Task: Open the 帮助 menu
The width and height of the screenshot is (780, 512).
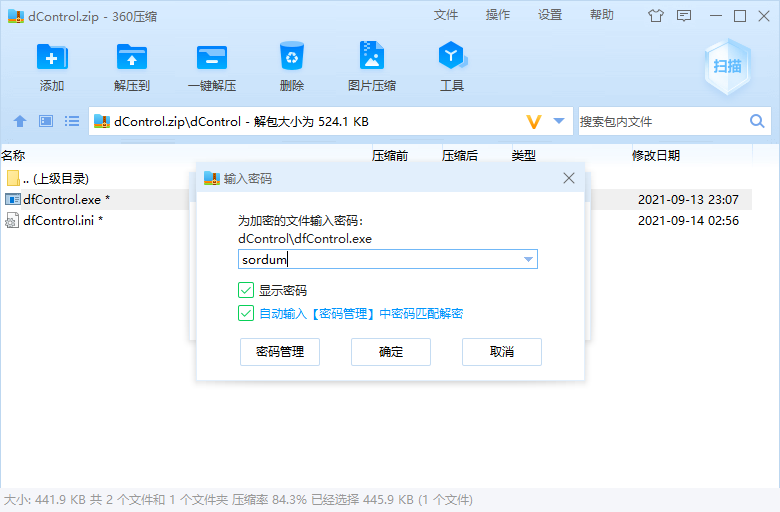Action: point(602,15)
